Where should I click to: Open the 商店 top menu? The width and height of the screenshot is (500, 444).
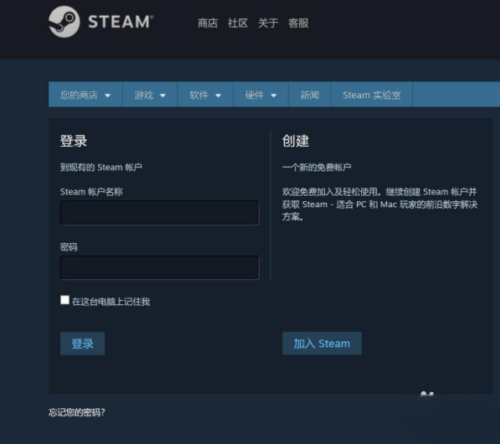[x=208, y=23]
